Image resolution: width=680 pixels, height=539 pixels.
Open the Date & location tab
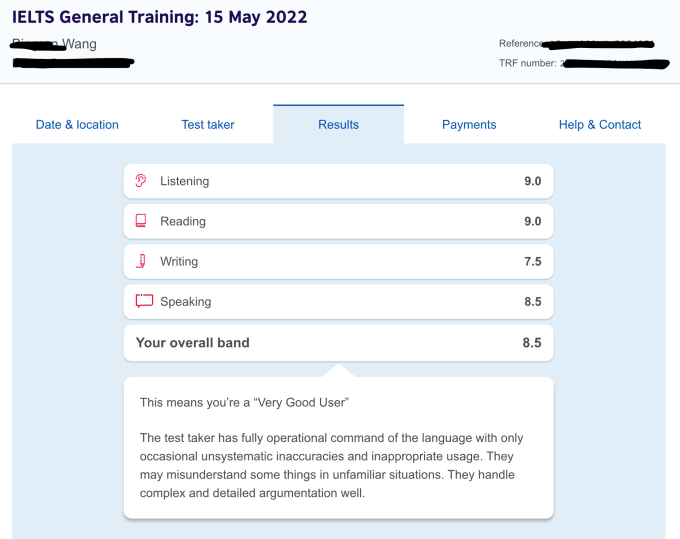coord(77,125)
